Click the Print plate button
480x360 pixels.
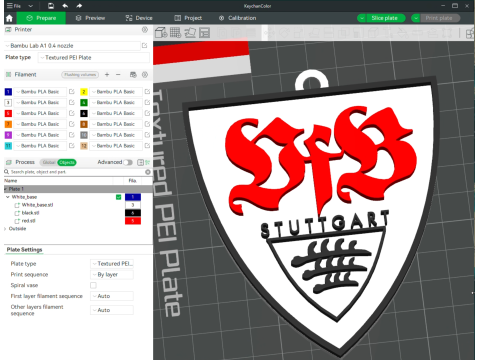(x=439, y=18)
